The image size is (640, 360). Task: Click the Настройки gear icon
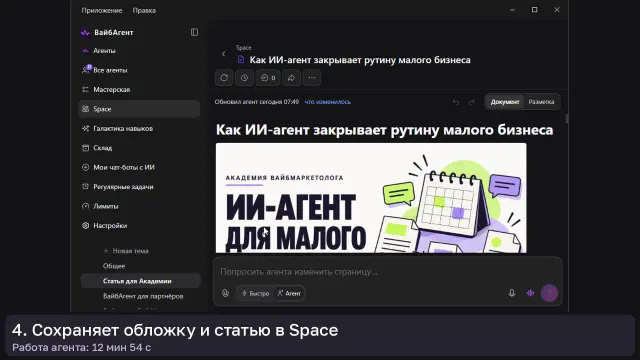(85, 226)
